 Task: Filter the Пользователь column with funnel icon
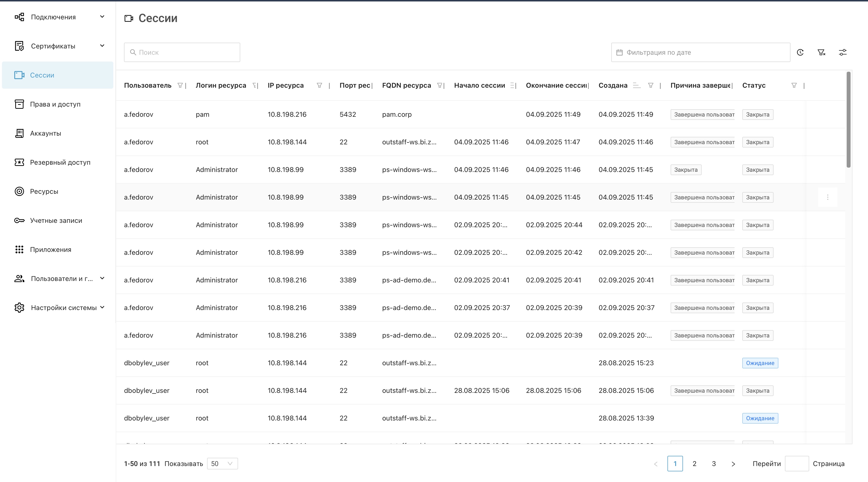pyautogui.click(x=180, y=85)
